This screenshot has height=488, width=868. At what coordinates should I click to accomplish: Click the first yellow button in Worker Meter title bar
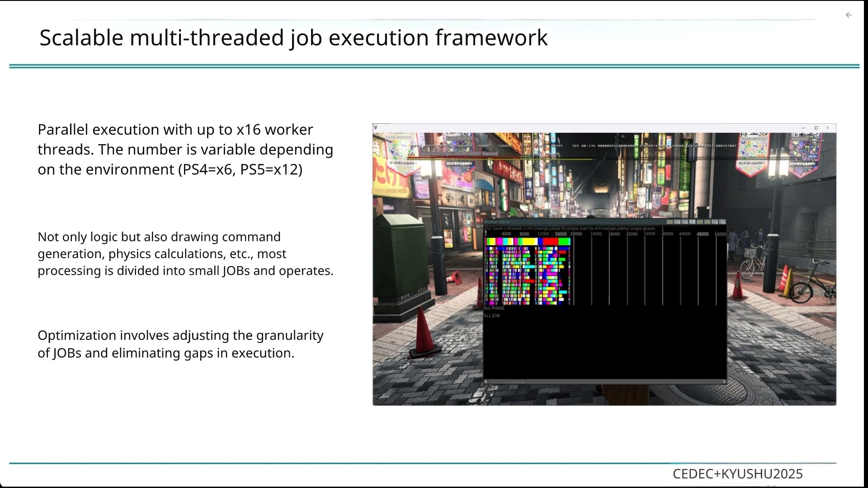coord(670,222)
